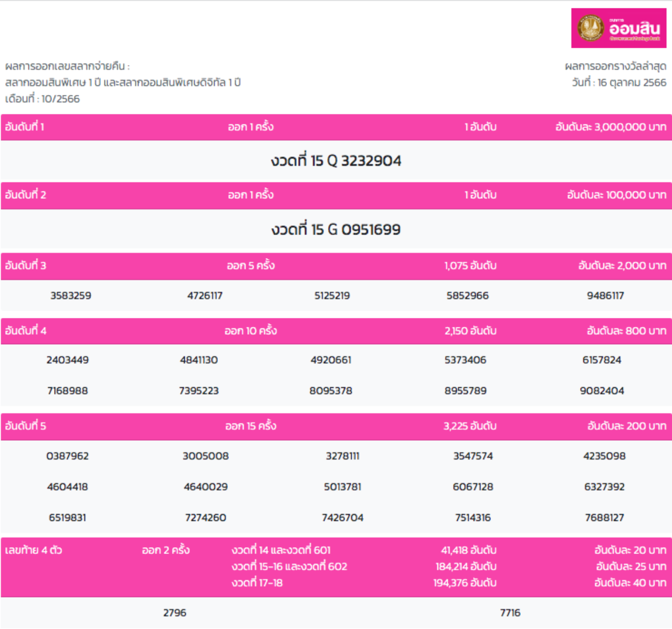This screenshot has height=629, width=672.
Task: Select fourth prize number 4920661
Action: pyautogui.click(x=331, y=360)
